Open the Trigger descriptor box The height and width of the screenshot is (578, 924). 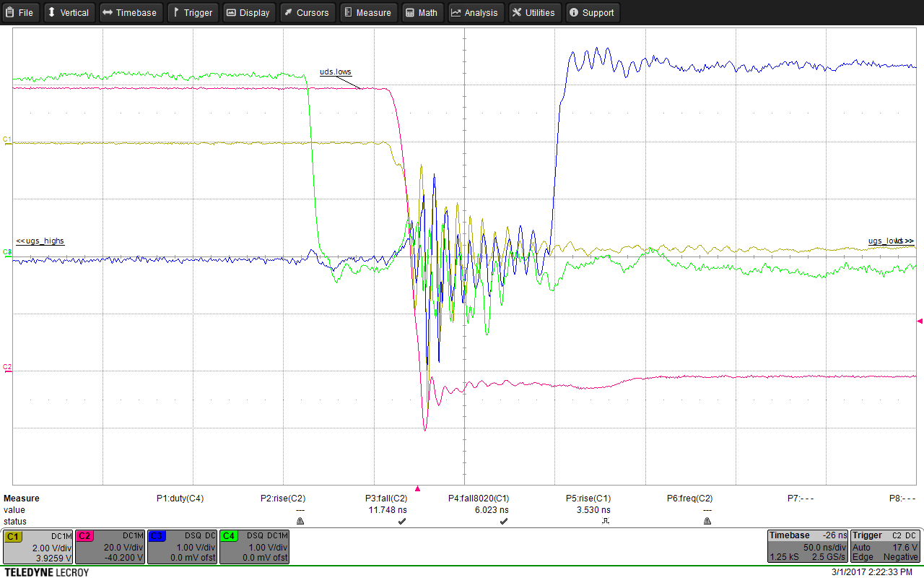[x=886, y=547]
